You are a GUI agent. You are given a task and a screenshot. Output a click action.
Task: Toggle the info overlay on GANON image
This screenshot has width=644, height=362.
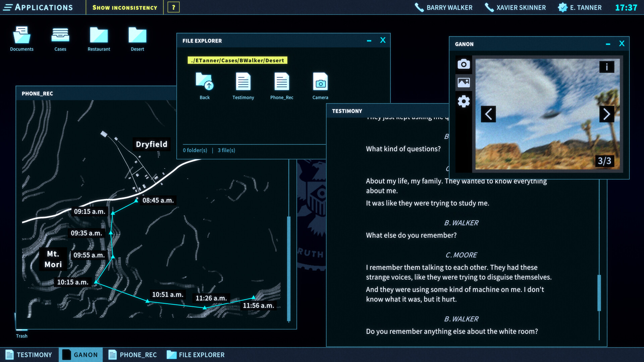(x=607, y=67)
